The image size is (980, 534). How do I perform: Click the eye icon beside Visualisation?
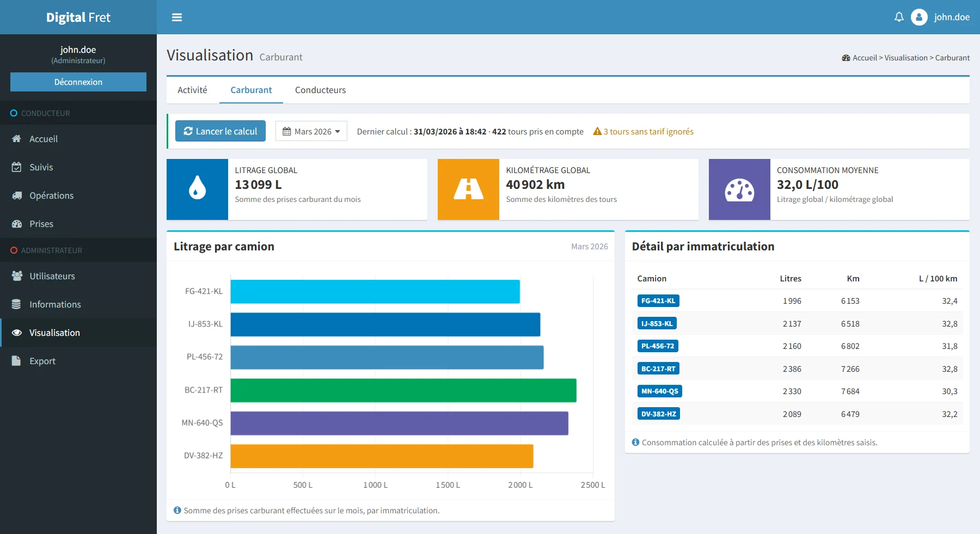coord(17,333)
